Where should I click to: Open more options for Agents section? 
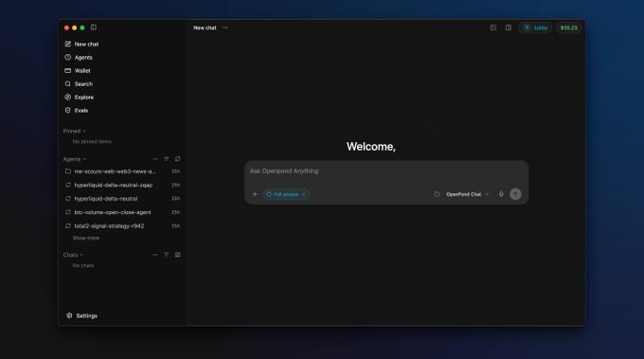pyautogui.click(x=154, y=159)
